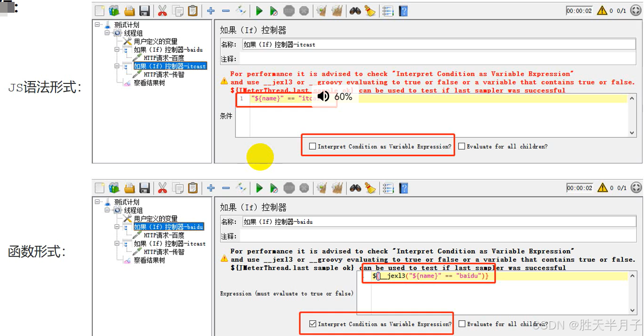This screenshot has width=644, height=336.
Task: Collapse 控制器-itcast node expander, 函数形式 window
Action: [117, 243]
